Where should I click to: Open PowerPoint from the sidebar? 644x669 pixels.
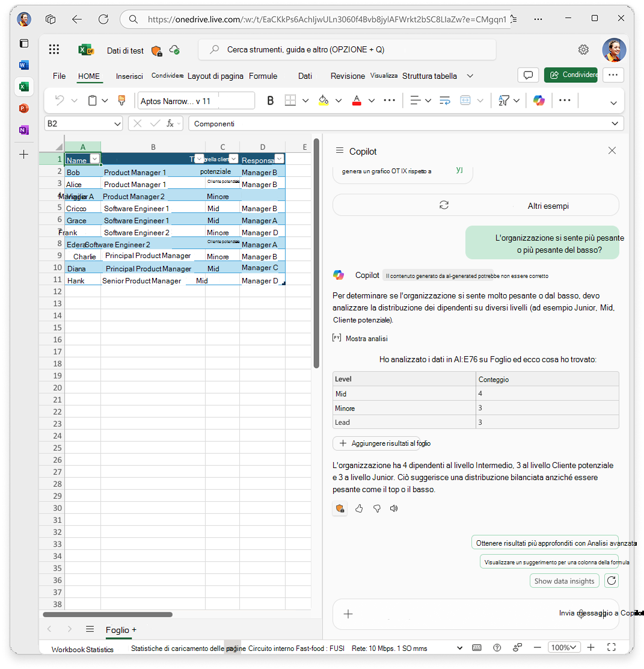tap(24, 108)
